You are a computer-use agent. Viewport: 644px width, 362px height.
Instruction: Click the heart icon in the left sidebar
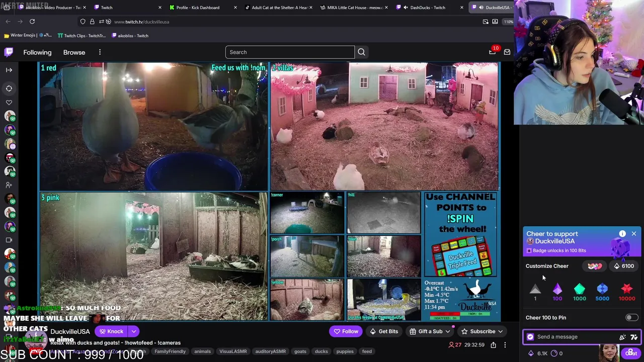click(9, 103)
